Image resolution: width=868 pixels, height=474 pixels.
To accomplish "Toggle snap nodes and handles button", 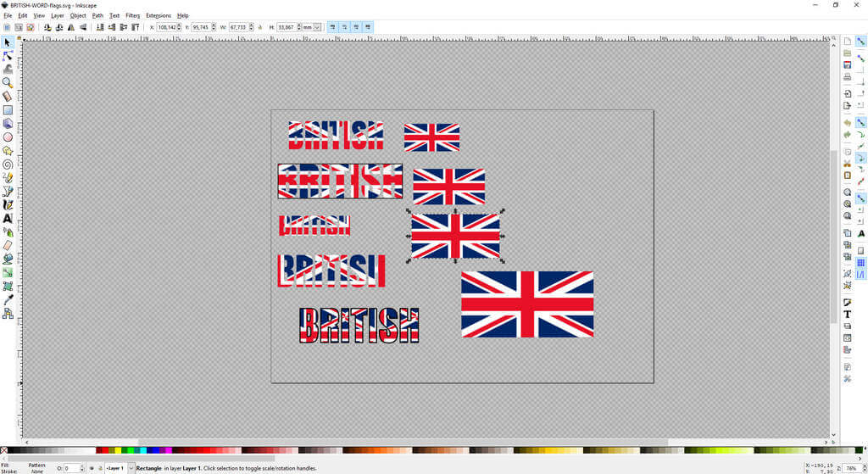I will point(861,122).
